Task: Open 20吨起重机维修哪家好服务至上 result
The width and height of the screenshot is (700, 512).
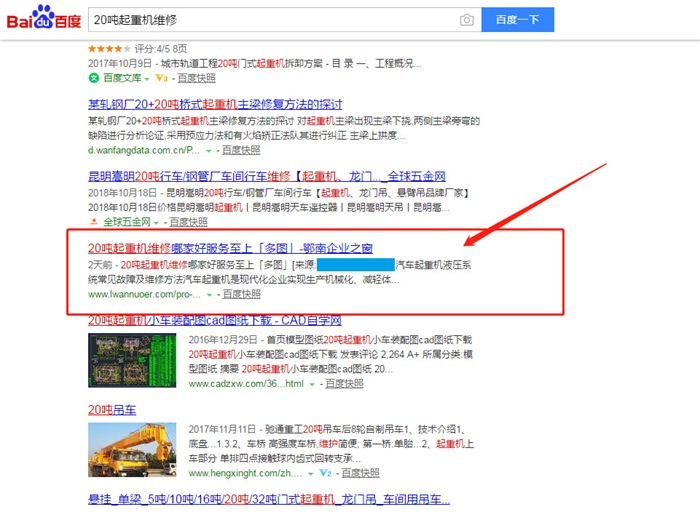Action: [x=230, y=248]
